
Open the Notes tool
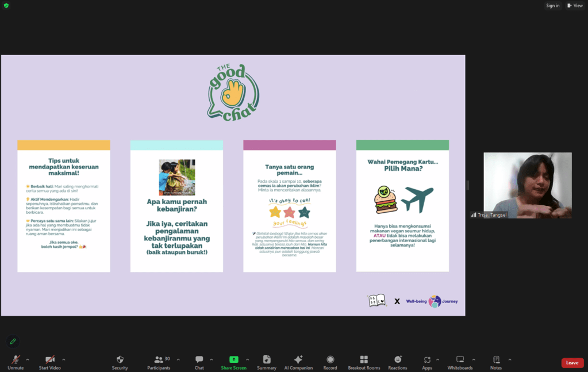[496, 360]
